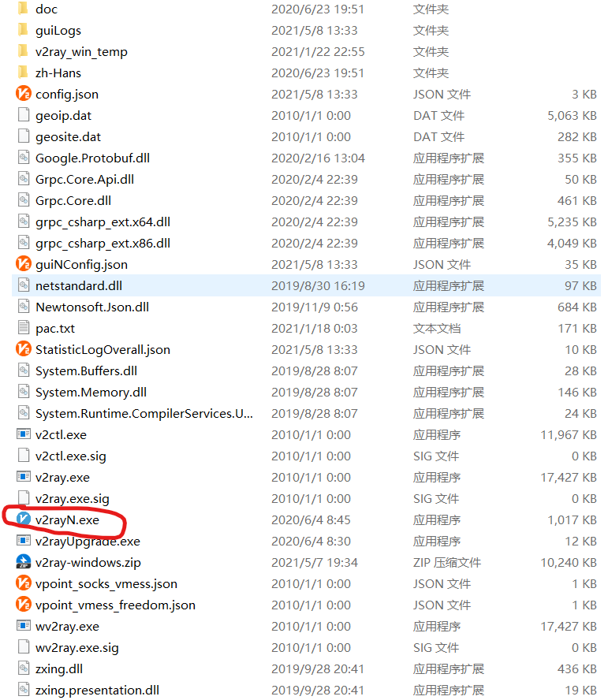608x700 pixels.
Task: Click date 2020/6/4 8:30
Action: pos(311,542)
